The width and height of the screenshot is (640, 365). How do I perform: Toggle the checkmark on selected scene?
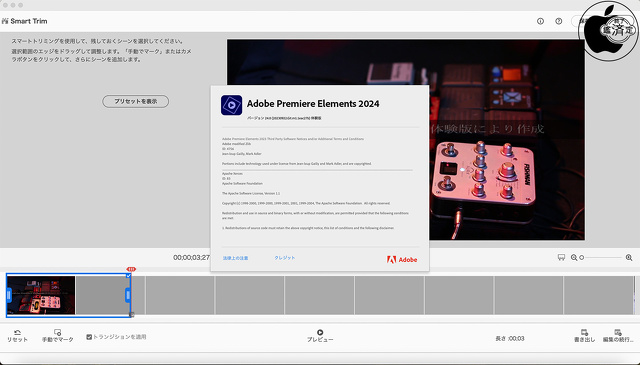[128, 276]
